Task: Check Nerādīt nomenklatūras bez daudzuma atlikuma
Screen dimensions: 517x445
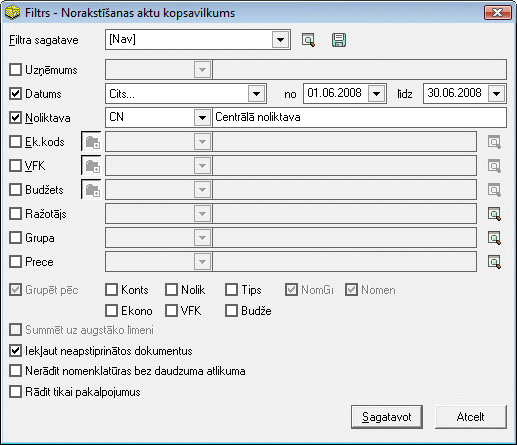Action: click(16, 371)
